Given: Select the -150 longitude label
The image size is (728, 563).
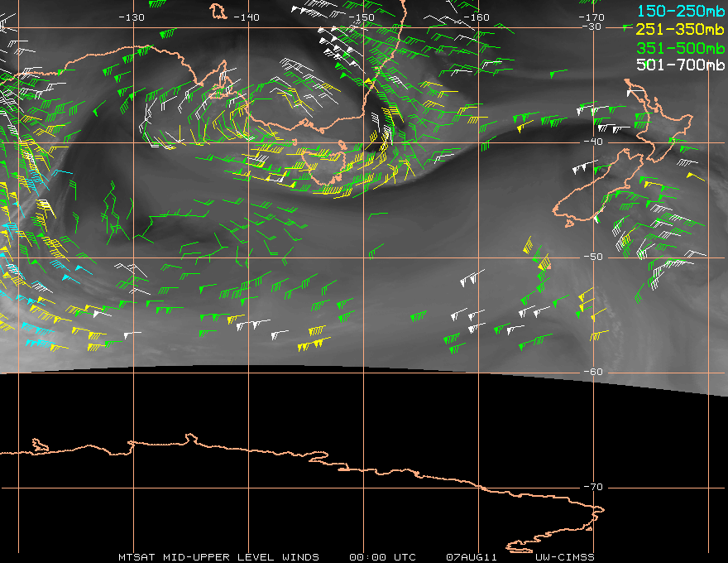Looking at the screenshot, I should (362, 17).
